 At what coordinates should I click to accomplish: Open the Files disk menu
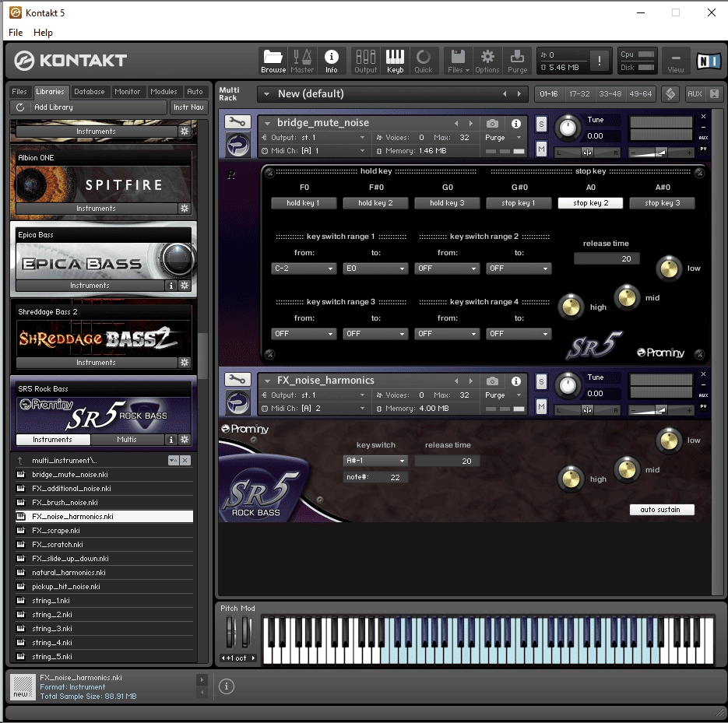tap(459, 61)
